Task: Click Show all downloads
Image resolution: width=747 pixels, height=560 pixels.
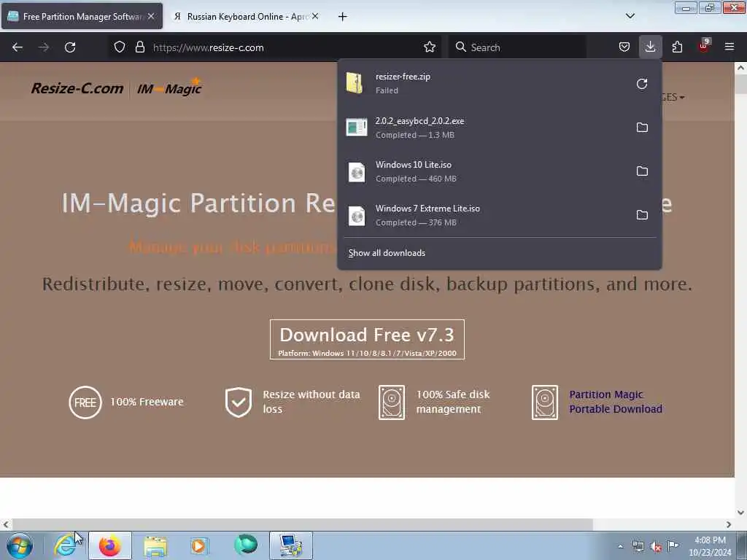Action: [x=387, y=253]
